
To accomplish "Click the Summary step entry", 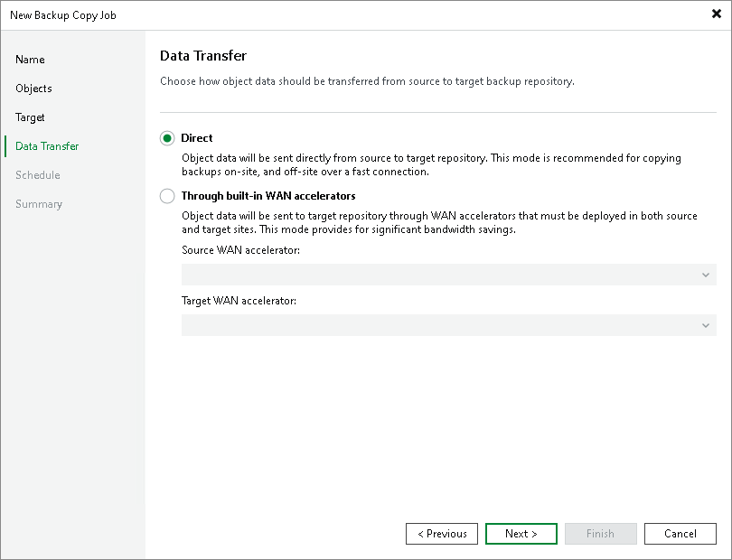I will coord(39,204).
